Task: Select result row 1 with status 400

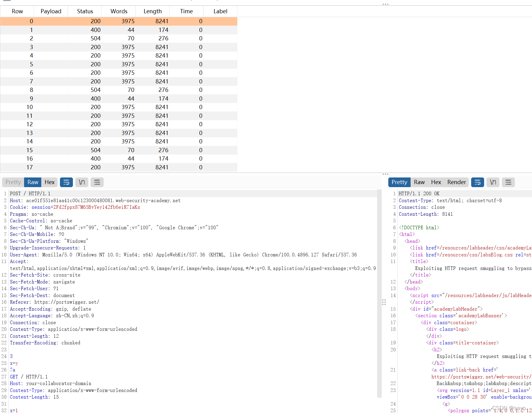Action: (119, 30)
